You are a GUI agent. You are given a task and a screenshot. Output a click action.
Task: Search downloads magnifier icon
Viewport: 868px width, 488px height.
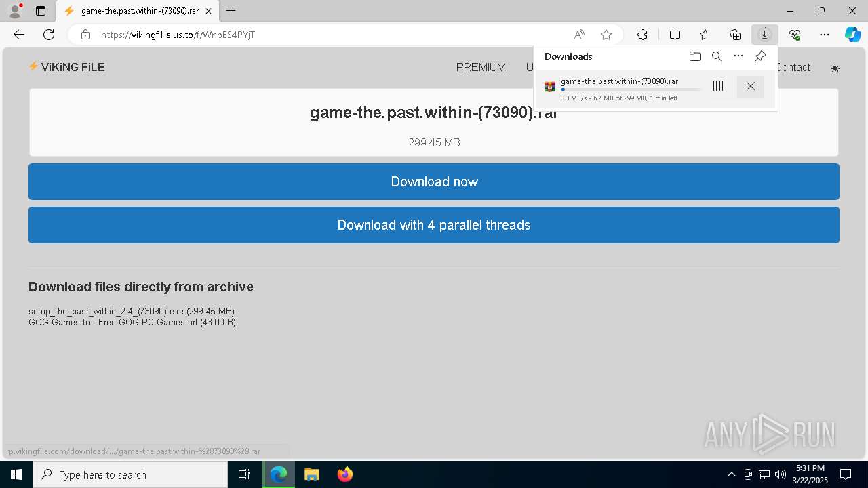(x=717, y=56)
